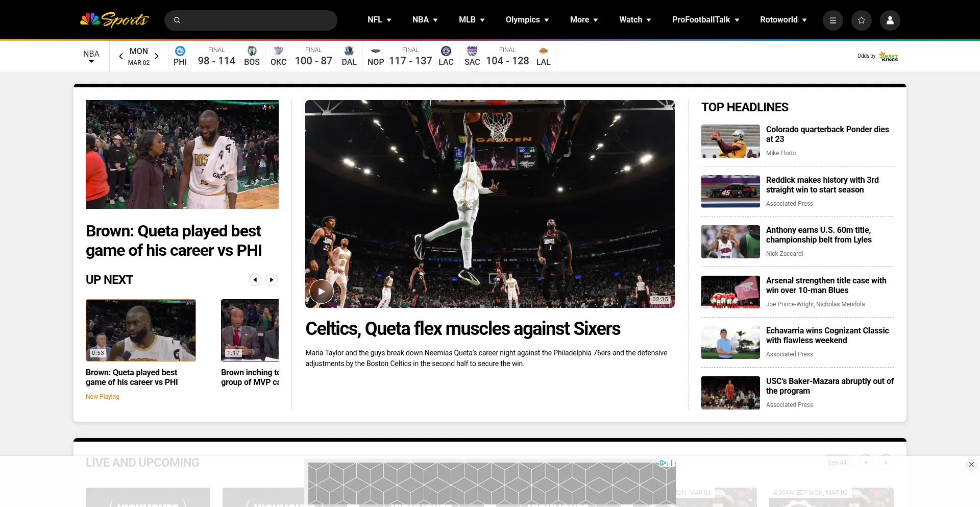Open NOP vs LAC final score
The height and width of the screenshot is (507, 980).
point(410,56)
